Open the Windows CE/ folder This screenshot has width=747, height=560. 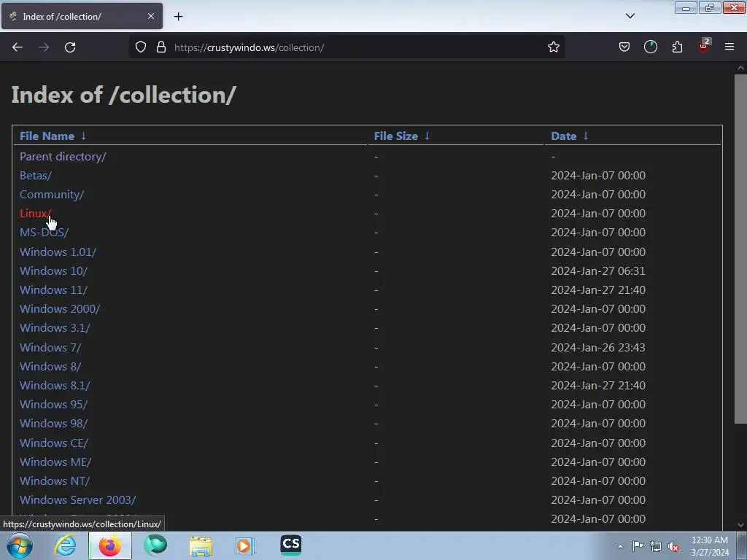click(54, 443)
